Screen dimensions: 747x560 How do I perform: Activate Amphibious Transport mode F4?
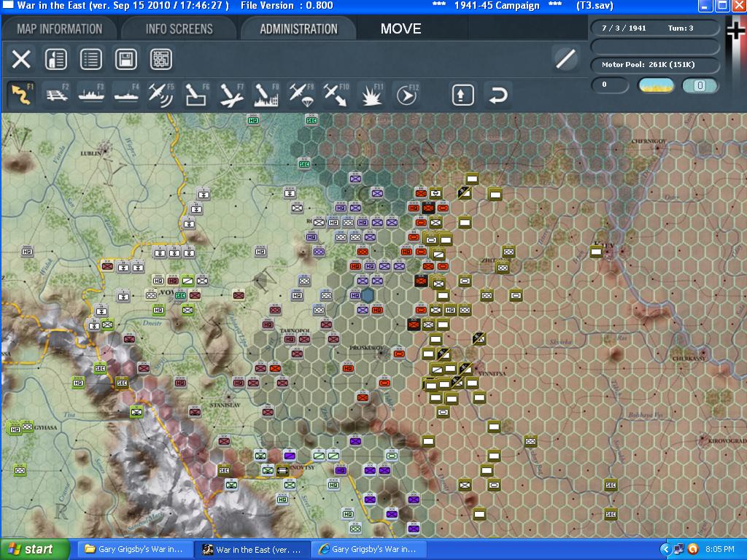tap(126, 94)
